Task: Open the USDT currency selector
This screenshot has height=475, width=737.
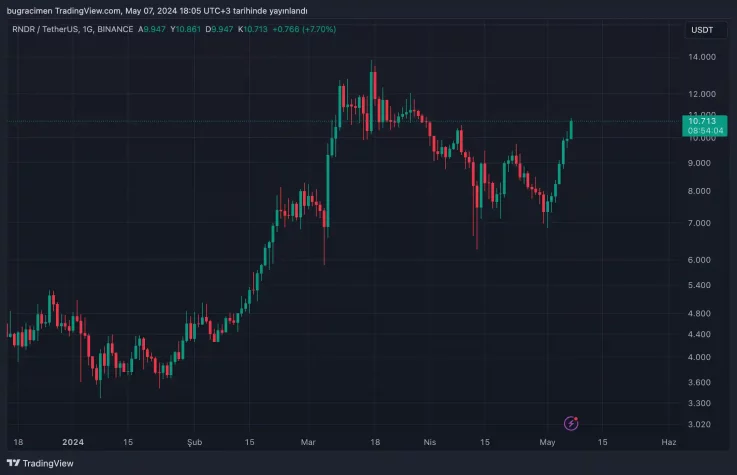Action: [x=703, y=30]
